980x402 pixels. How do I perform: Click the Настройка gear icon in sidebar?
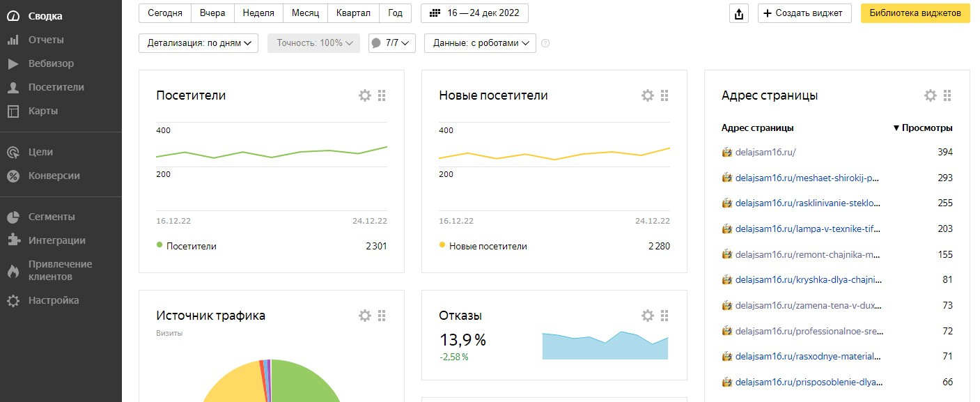(13, 300)
